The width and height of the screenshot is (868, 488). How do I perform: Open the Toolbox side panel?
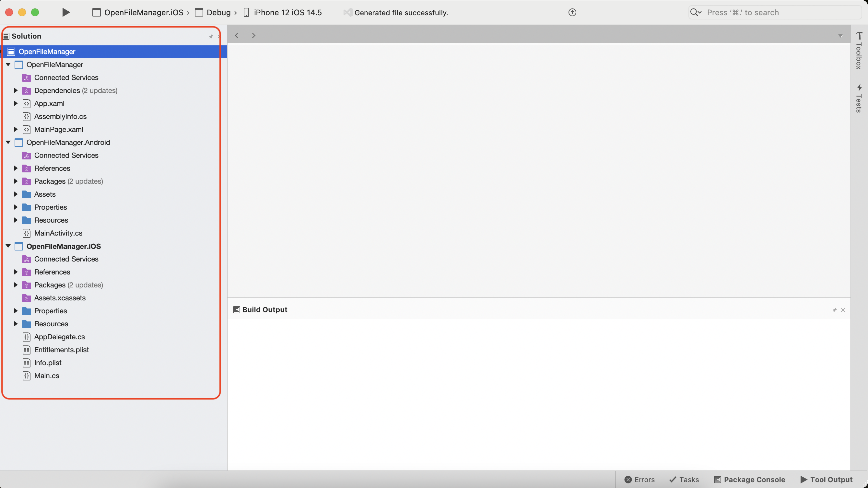pyautogui.click(x=859, y=50)
